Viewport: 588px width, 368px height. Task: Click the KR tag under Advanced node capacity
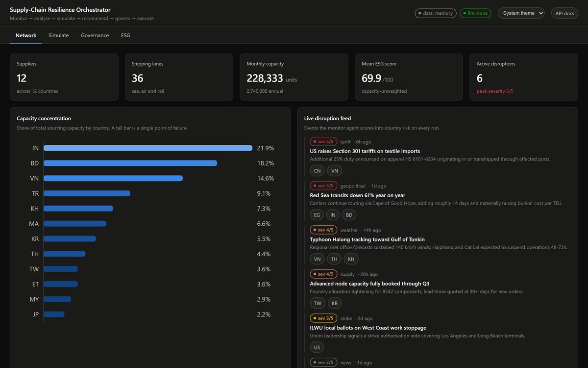coord(335,303)
